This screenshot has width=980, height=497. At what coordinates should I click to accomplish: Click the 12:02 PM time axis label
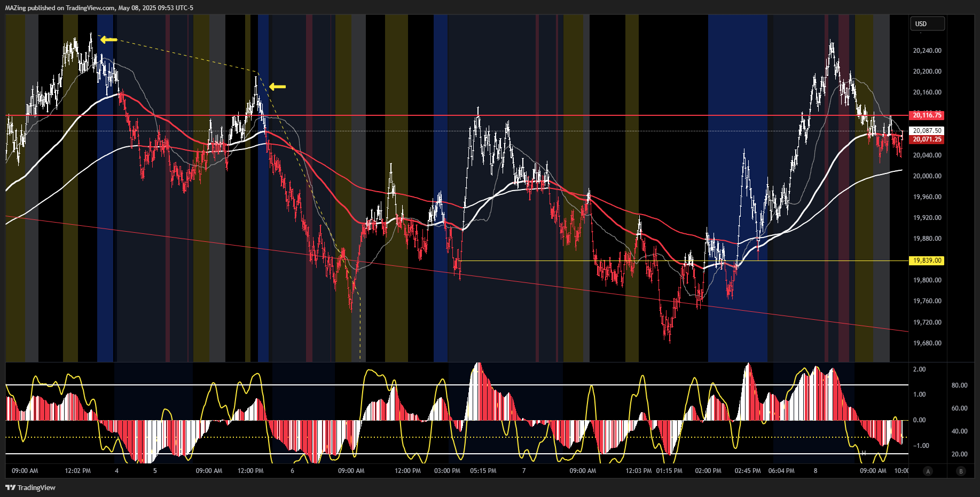tap(77, 471)
